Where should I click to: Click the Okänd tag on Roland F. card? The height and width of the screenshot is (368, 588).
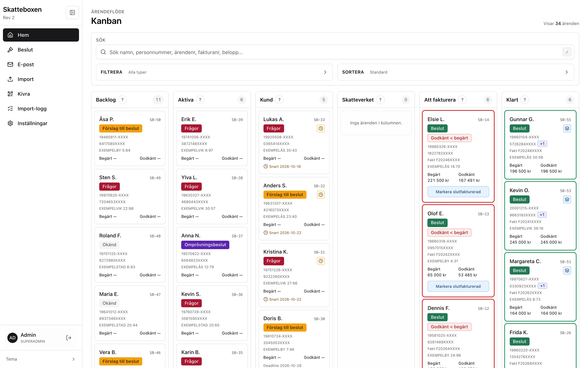(109, 245)
